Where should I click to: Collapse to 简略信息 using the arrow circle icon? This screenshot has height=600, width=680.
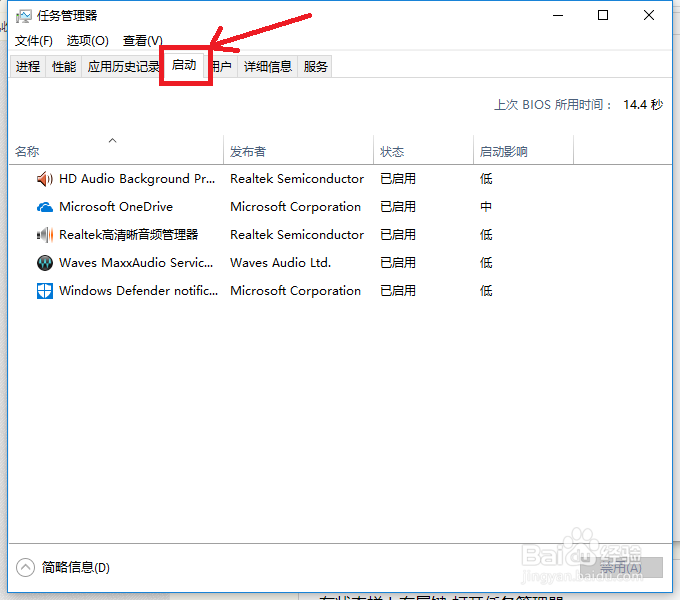click(25, 567)
